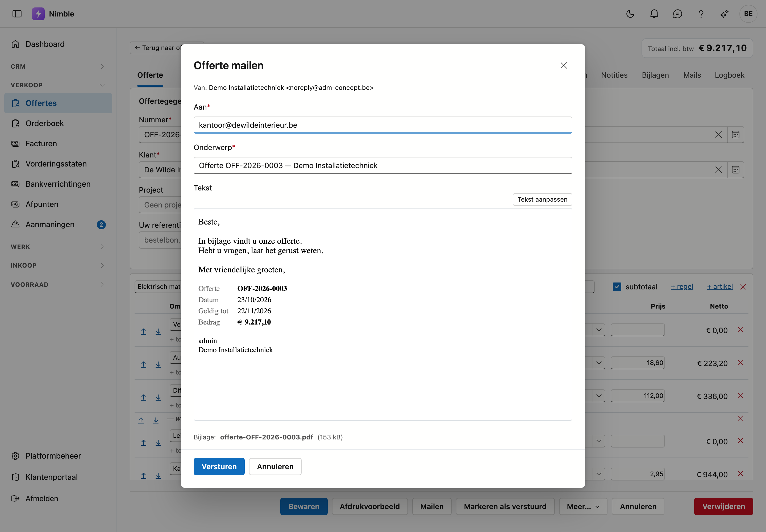This screenshot has width=766, height=532.
Task: Clear the date field in the Klant row
Action: (x=718, y=170)
